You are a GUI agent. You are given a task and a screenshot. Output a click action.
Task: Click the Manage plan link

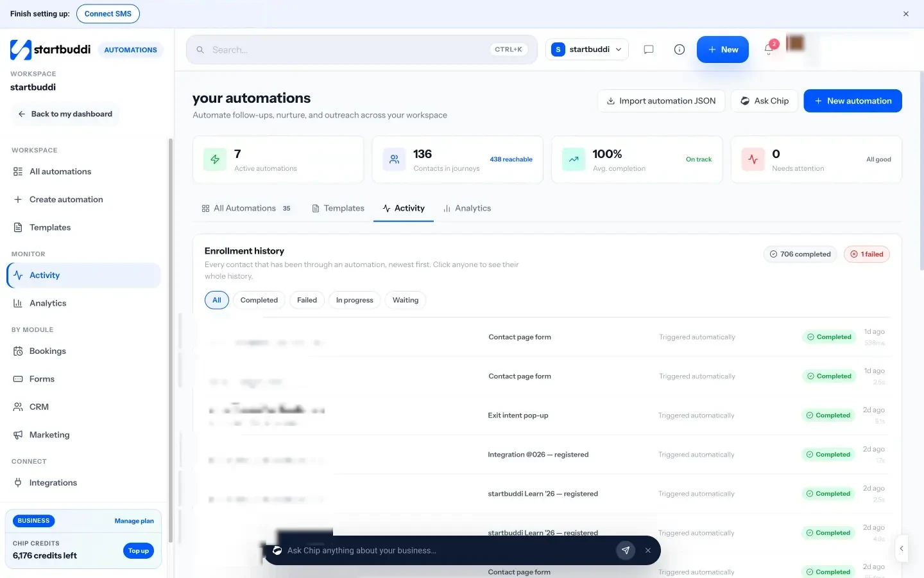pyautogui.click(x=134, y=521)
